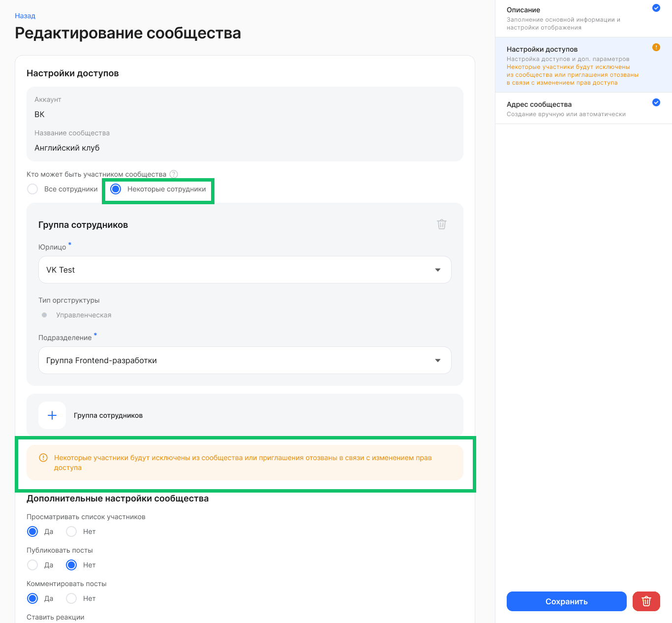Click the completed checkmark next to Описание
The height and width of the screenshot is (623, 672).
pos(656,8)
